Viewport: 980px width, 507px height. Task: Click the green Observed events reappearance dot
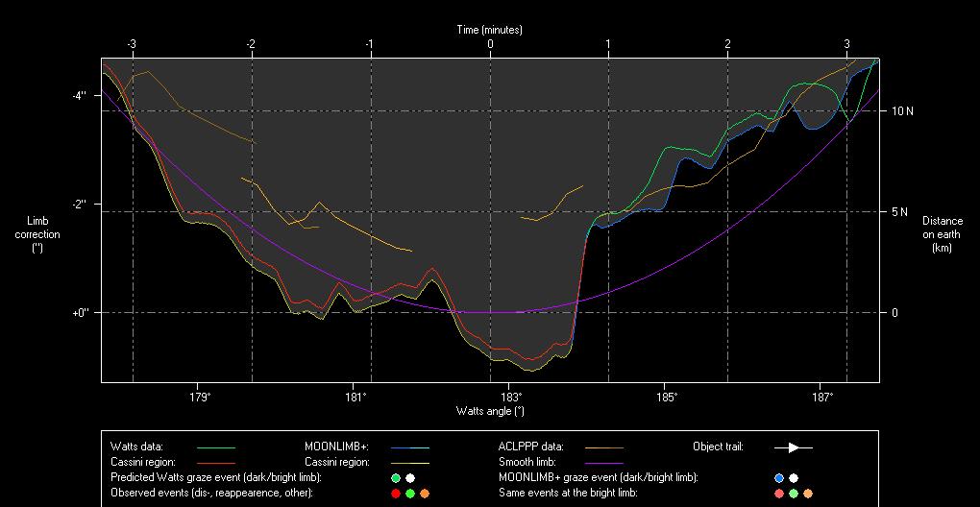tap(410, 493)
